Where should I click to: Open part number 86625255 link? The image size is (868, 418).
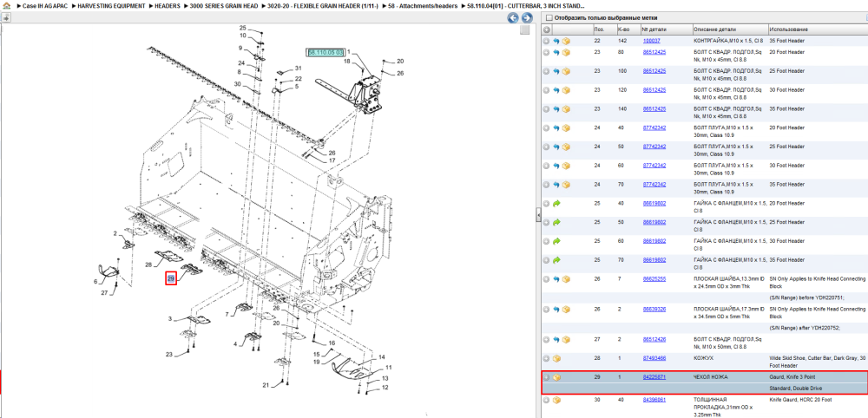pyautogui.click(x=654, y=278)
